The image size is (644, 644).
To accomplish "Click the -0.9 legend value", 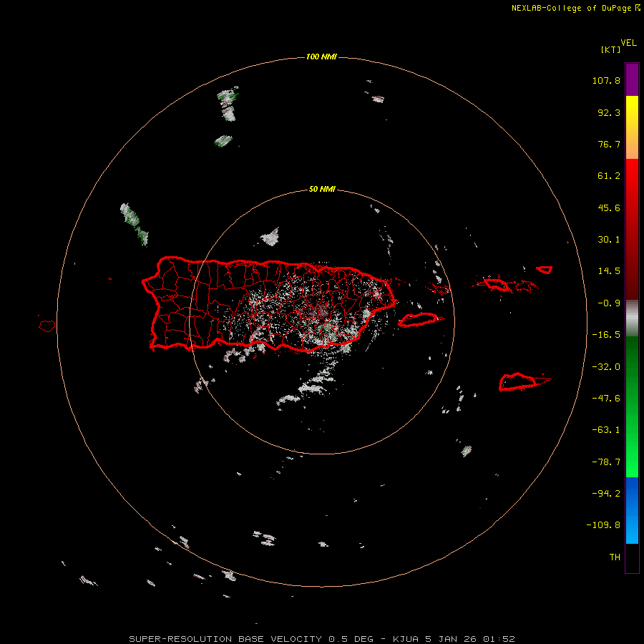I will 609,303.
